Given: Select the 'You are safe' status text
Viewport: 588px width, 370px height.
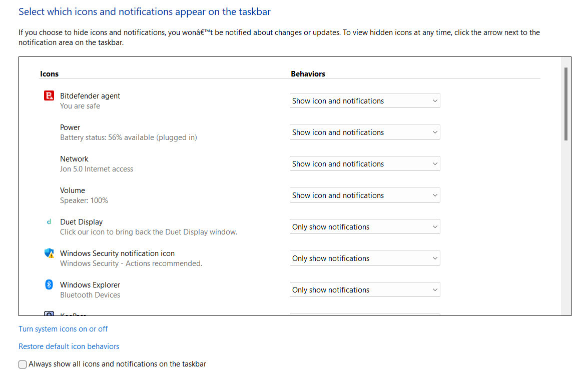Looking at the screenshot, I should pos(80,106).
